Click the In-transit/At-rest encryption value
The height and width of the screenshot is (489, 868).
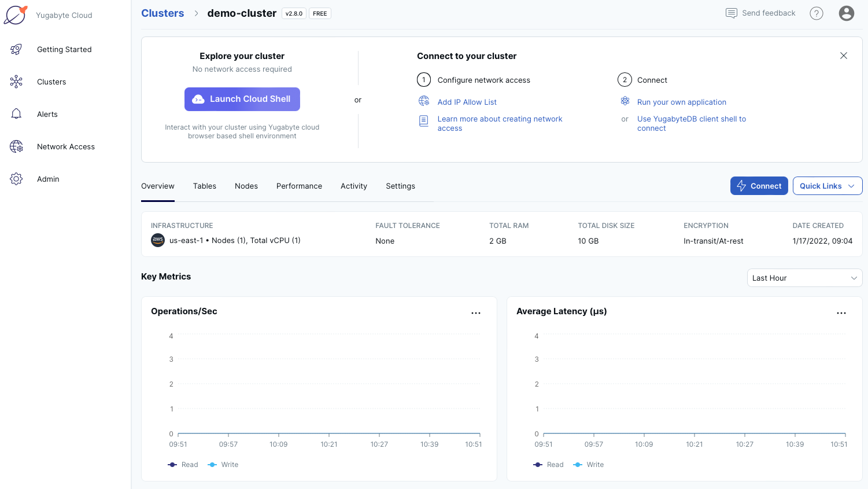tap(714, 241)
